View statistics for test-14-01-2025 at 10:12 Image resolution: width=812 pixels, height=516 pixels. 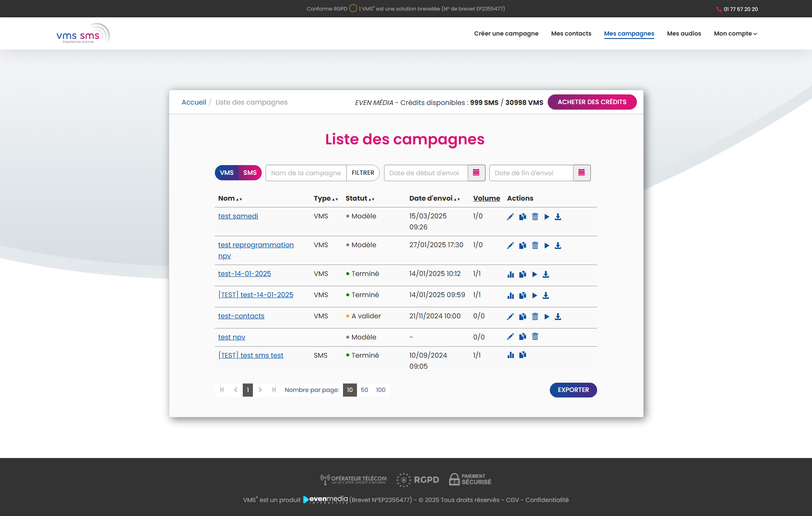[x=510, y=274]
